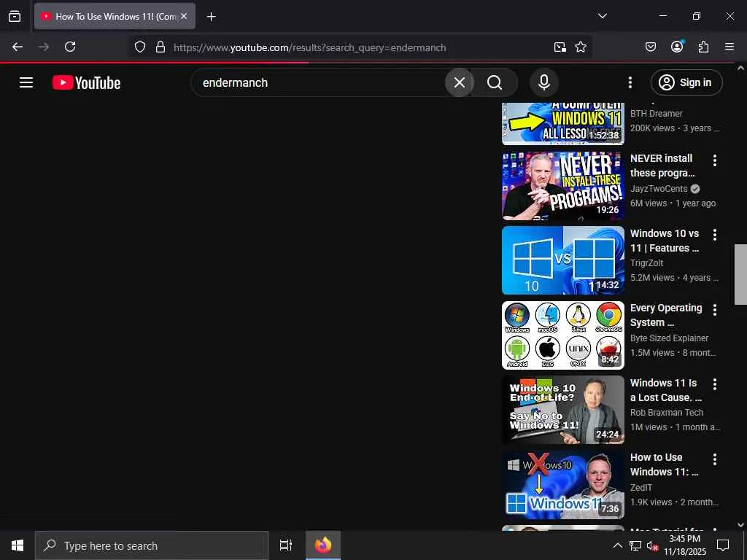Click the Firefox address bar URL
The width and height of the screenshot is (747, 560).
309,47
